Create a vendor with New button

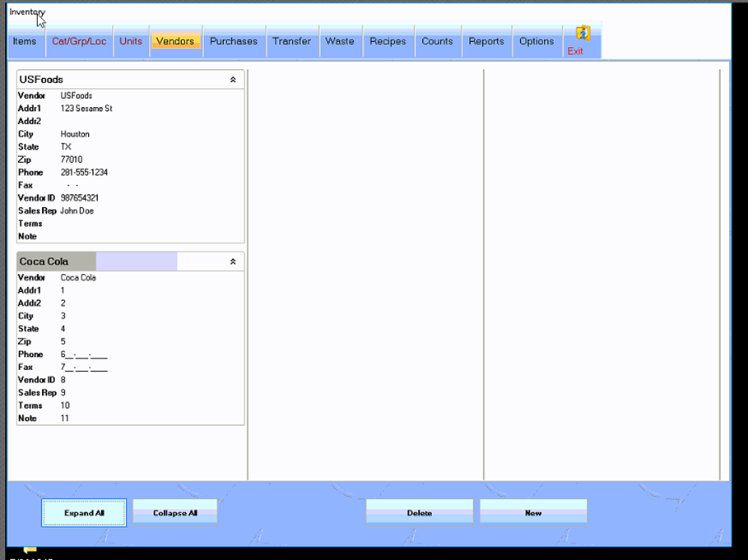point(533,512)
